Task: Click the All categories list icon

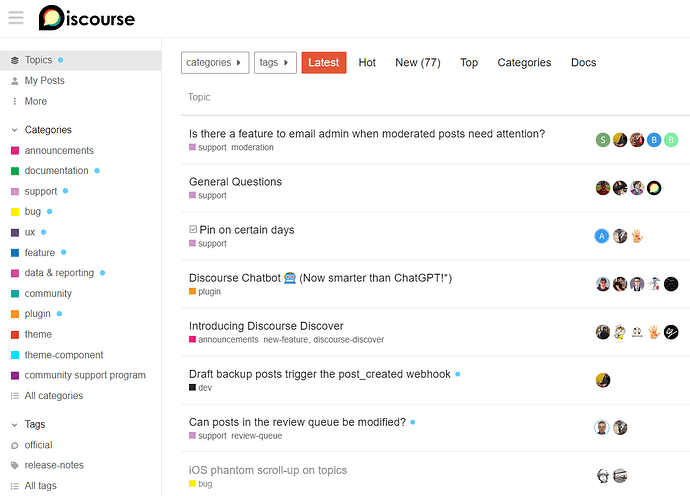Action: [15, 396]
